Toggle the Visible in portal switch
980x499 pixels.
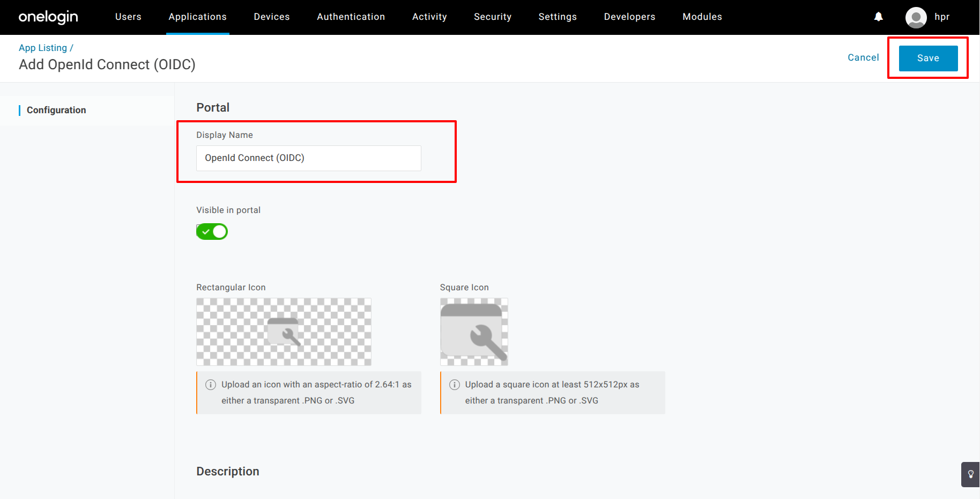click(x=212, y=232)
